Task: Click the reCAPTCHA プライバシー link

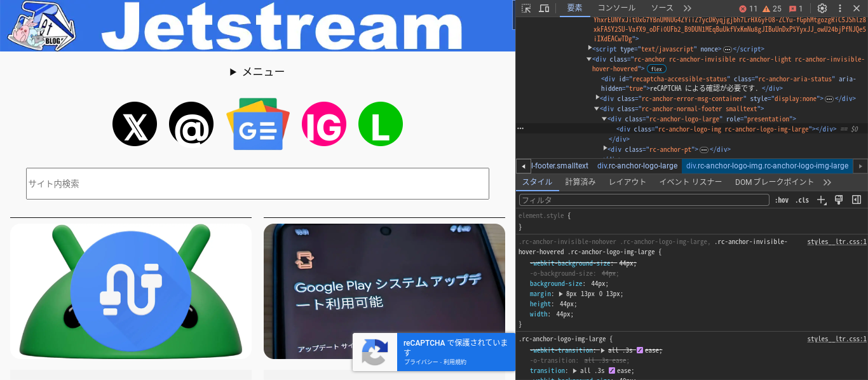Action: (420, 362)
